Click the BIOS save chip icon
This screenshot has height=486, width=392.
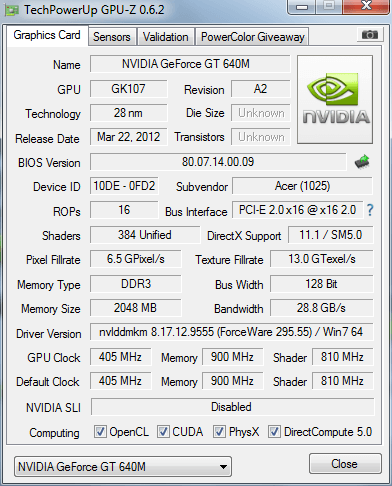click(x=362, y=162)
